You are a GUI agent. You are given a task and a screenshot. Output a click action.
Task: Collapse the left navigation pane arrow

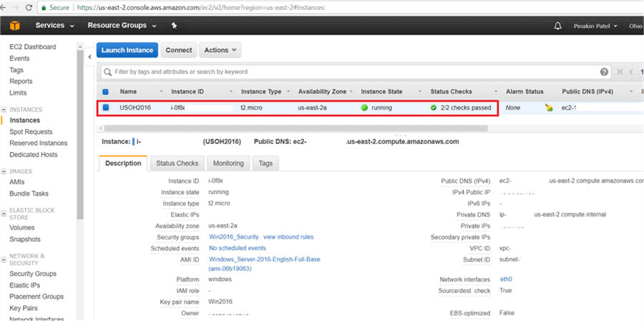89,57
